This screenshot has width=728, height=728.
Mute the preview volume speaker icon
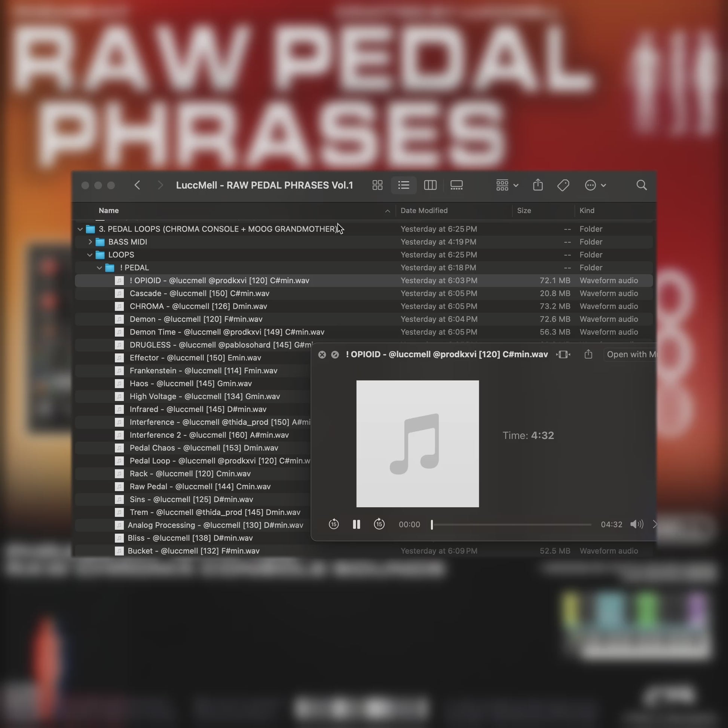pos(636,524)
